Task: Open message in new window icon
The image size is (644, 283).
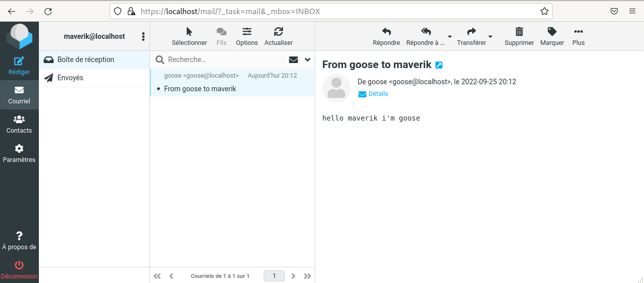Action: click(439, 65)
